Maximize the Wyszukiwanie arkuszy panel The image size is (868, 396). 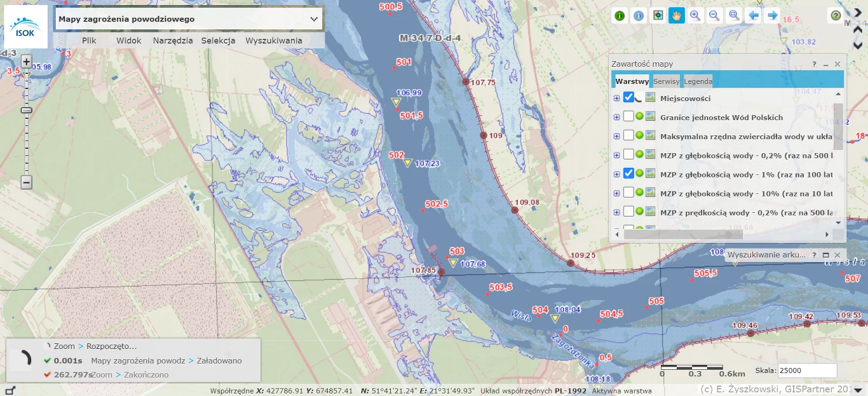(826, 255)
